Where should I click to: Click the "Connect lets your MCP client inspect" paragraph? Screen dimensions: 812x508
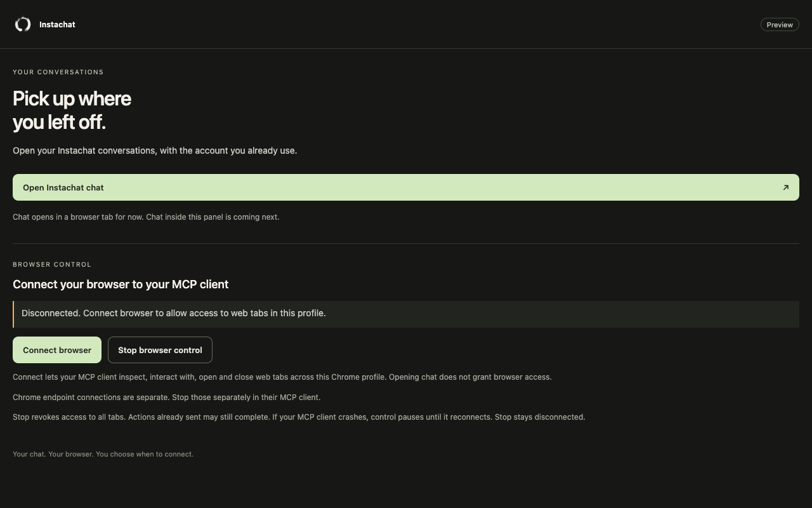282,377
